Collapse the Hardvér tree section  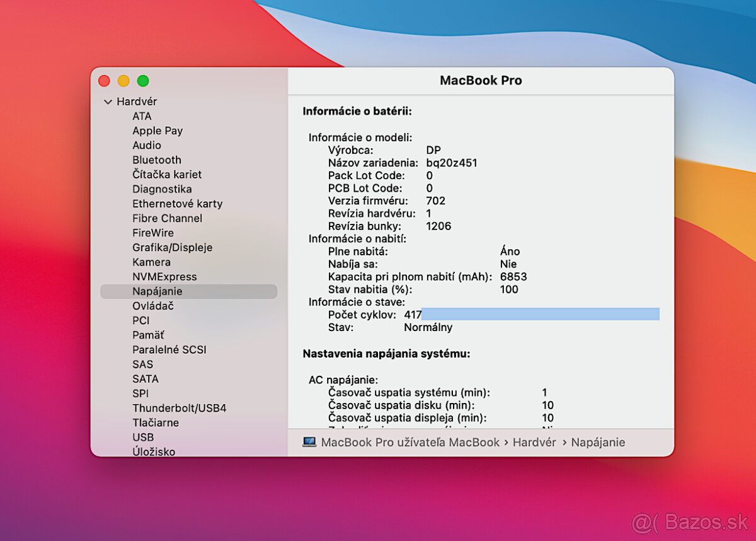click(107, 101)
